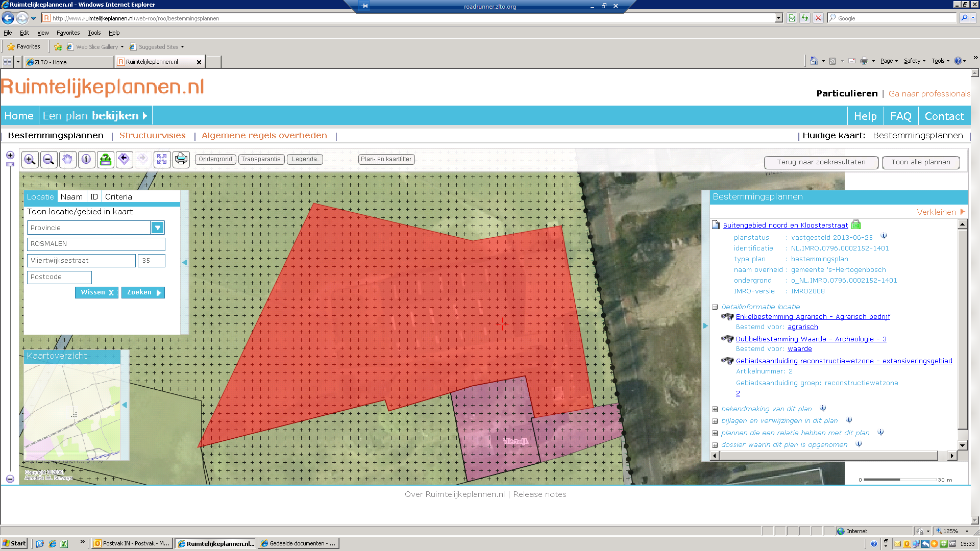Click the ROSMALEN place name field

pyautogui.click(x=96, y=244)
